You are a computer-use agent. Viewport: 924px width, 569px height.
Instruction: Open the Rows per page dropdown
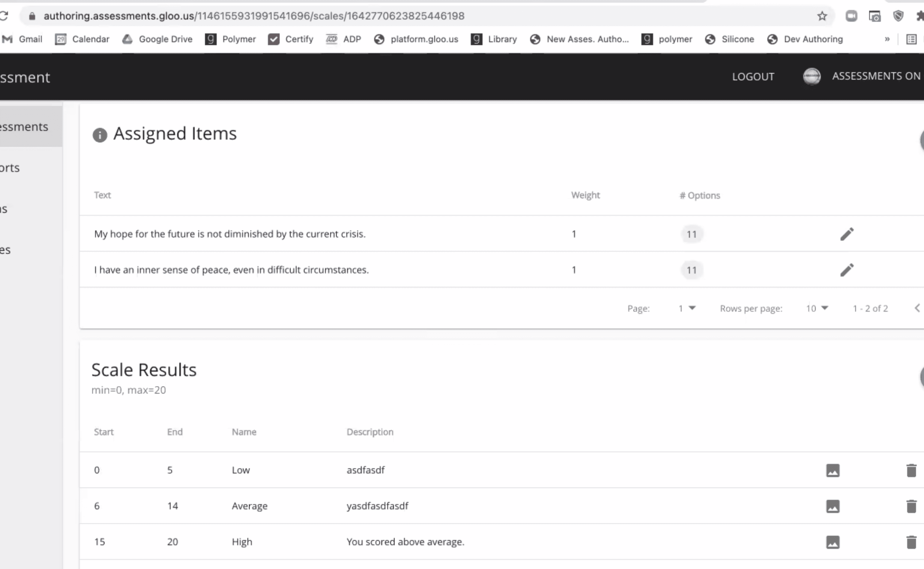click(x=817, y=308)
